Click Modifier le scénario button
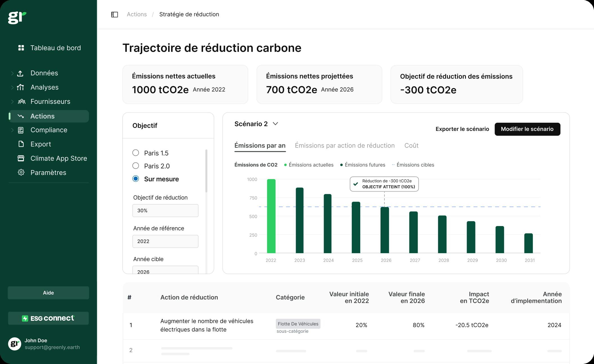594x364 pixels. coord(527,129)
